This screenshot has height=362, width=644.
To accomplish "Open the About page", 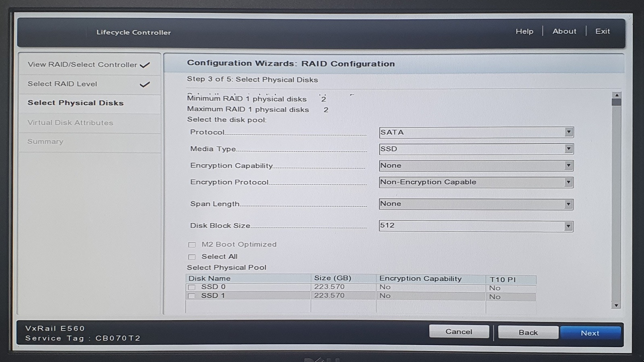I will pyautogui.click(x=564, y=31).
